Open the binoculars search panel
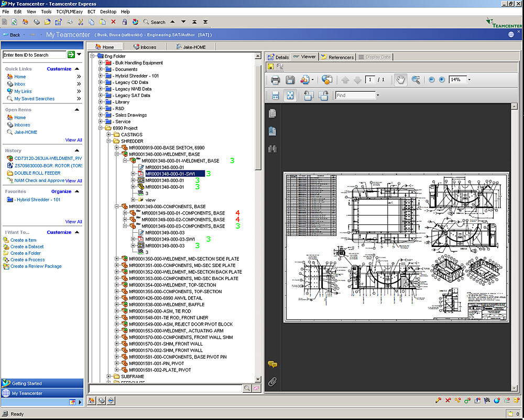Image resolution: width=524 pixels, height=420 pixels. [x=272, y=149]
